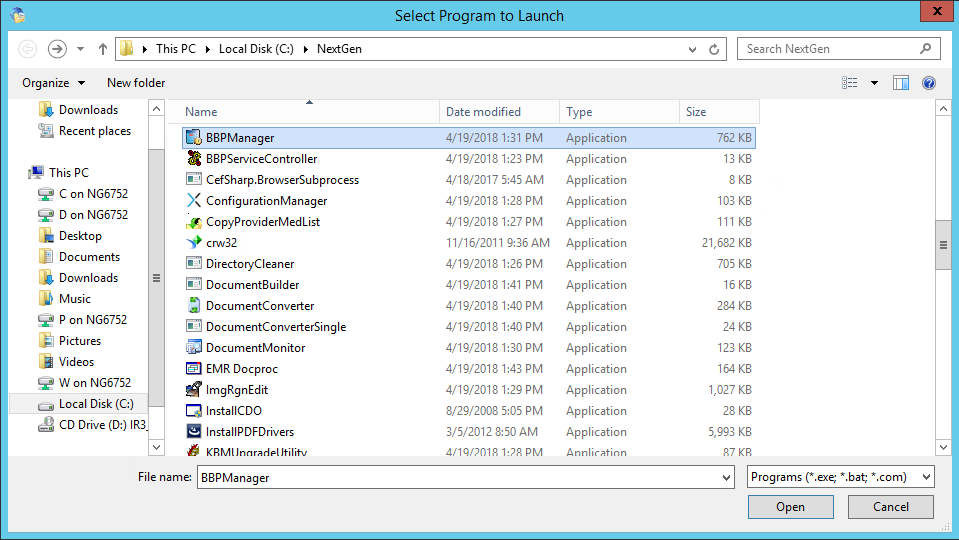
Task: Click the CopyProviderMedList file icon
Action: pos(194,221)
